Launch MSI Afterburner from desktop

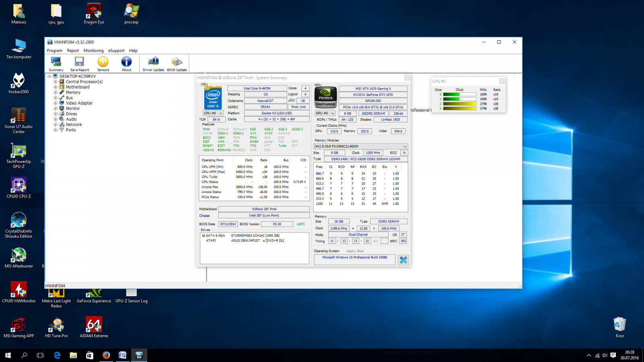(x=19, y=258)
